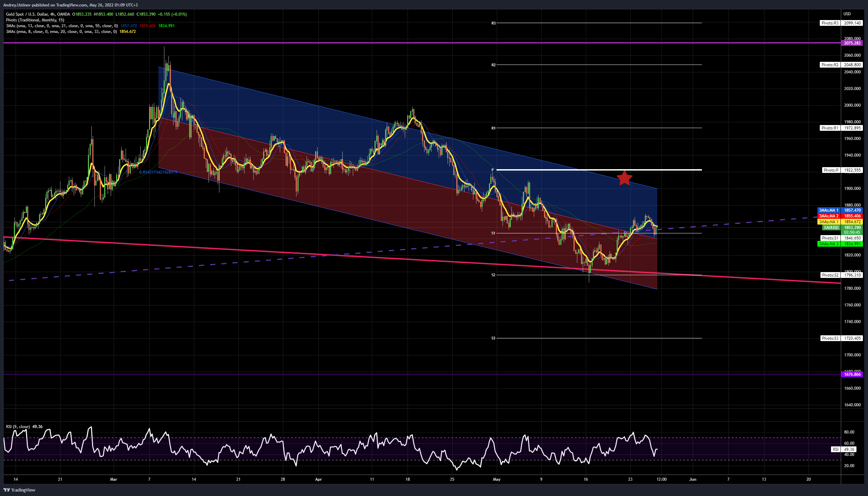Viewport: 868px width, 496px height.
Task: Click the 80.00 RSI axis label
Action: point(849,432)
